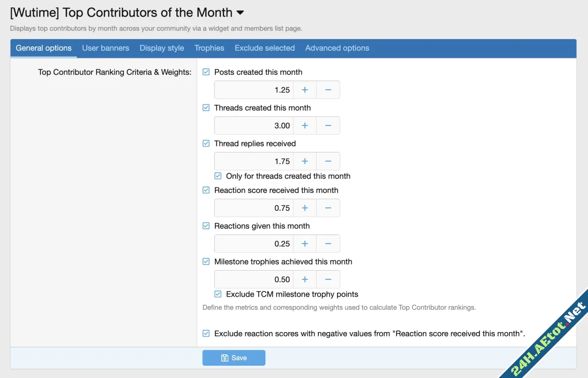Image resolution: width=588 pixels, height=378 pixels.
Task: Toggle Exclude TCM milestone trophy points
Action: (x=218, y=294)
